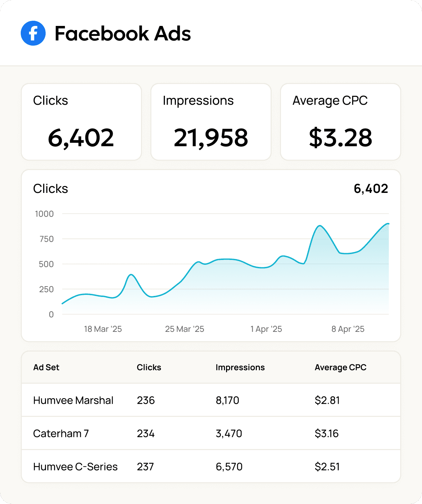Click the 6,402 total above the chart
Image resolution: width=422 pixels, height=504 pixels.
[371, 188]
